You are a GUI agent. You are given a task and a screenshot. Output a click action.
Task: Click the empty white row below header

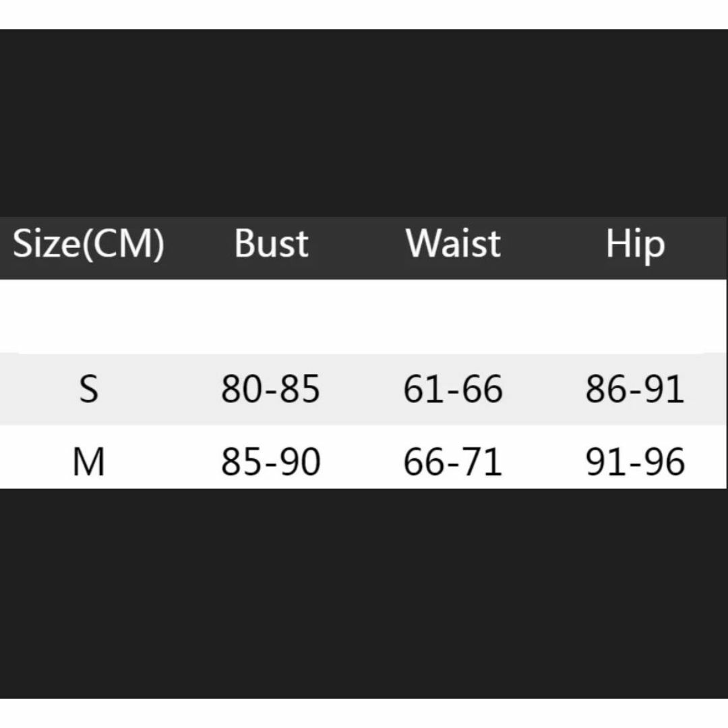click(x=363, y=317)
